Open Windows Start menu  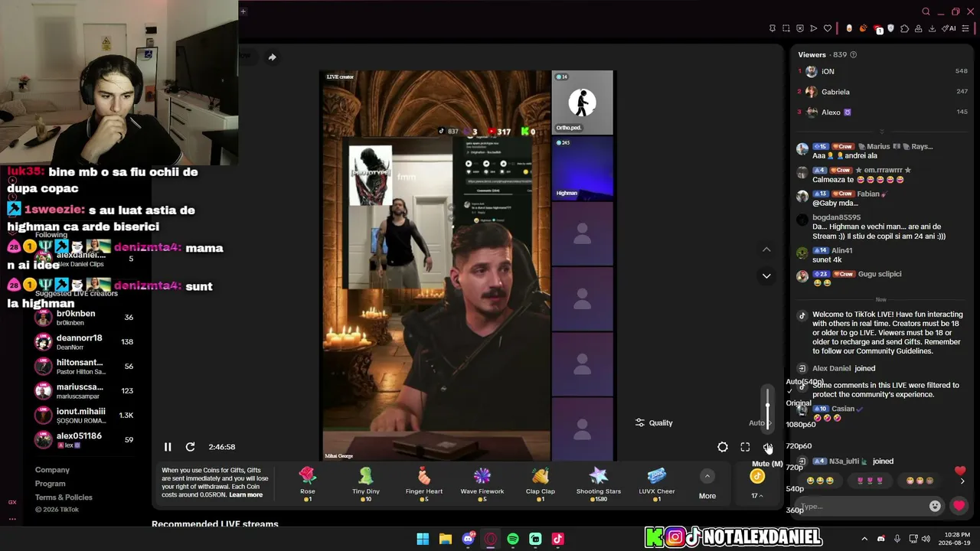click(x=423, y=539)
